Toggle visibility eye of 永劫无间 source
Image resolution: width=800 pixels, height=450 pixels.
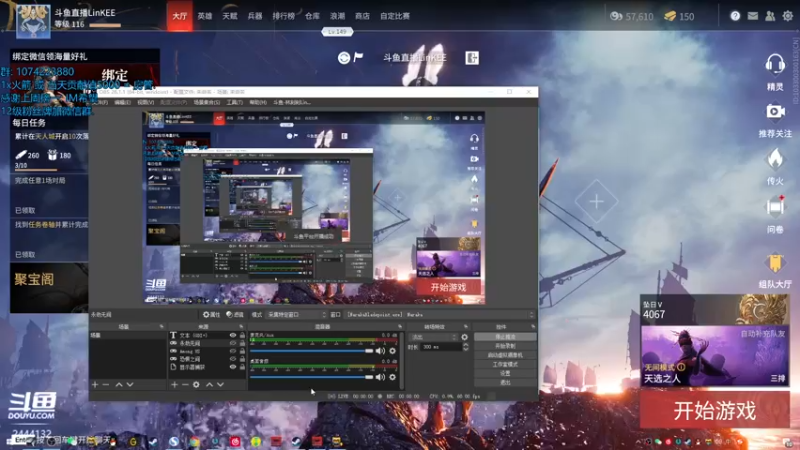coord(233,343)
